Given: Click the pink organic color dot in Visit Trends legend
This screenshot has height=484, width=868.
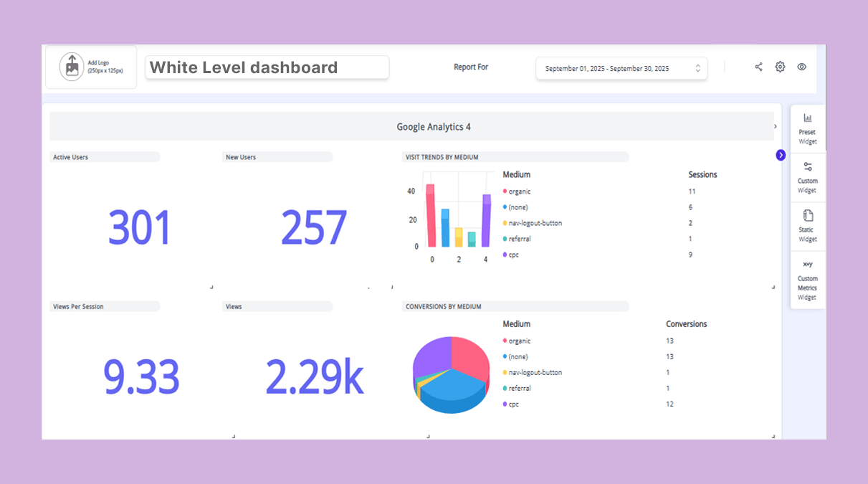Looking at the screenshot, I should tap(505, 191).
